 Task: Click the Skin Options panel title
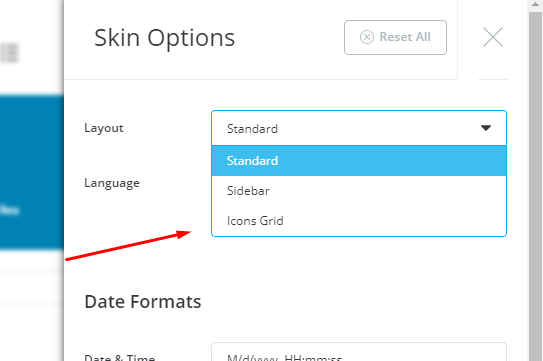164,38
